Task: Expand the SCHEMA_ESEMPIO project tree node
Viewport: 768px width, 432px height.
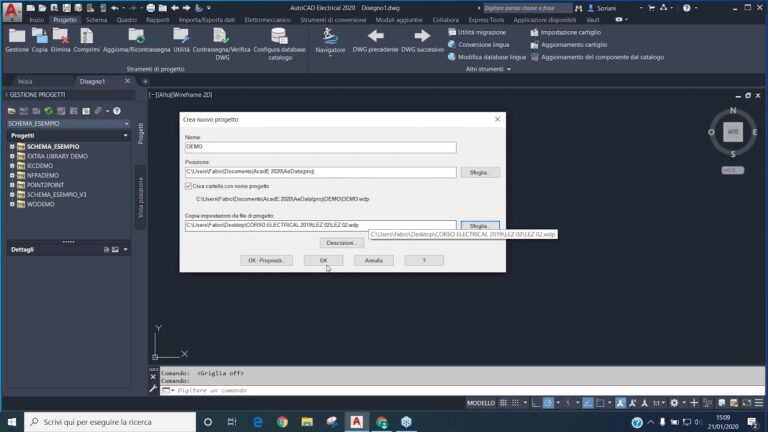Action: [x=12, y=147]
